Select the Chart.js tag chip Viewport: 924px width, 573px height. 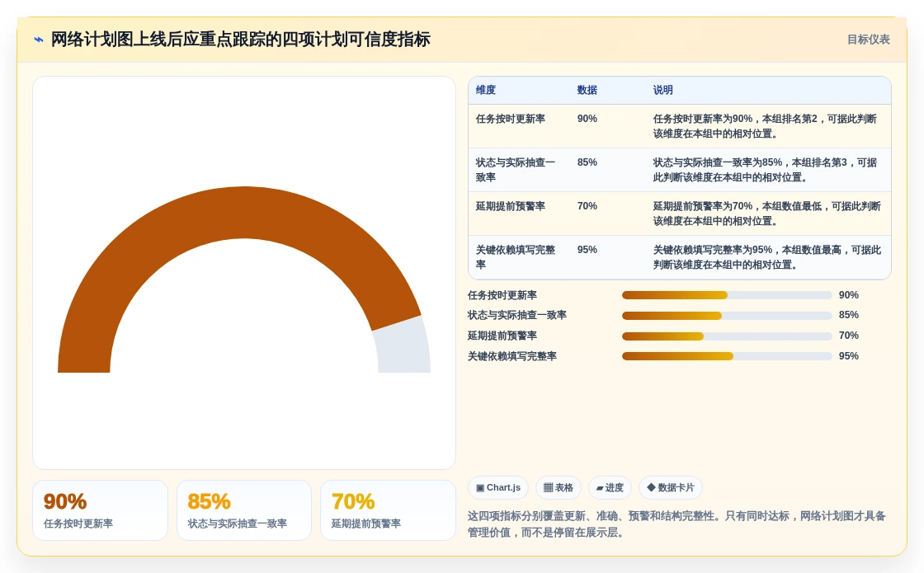[498, 487]
